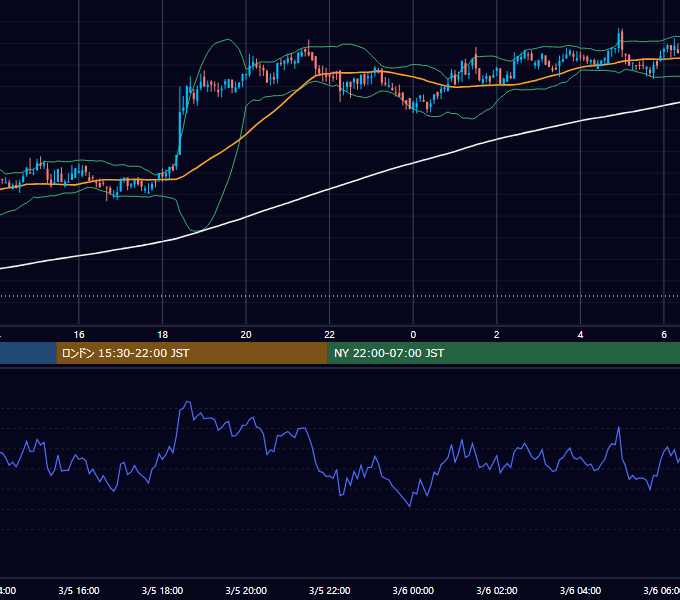Click the upper time axis label 4
The height and width of the screenshot is (600, 680).
click(580, 335)
